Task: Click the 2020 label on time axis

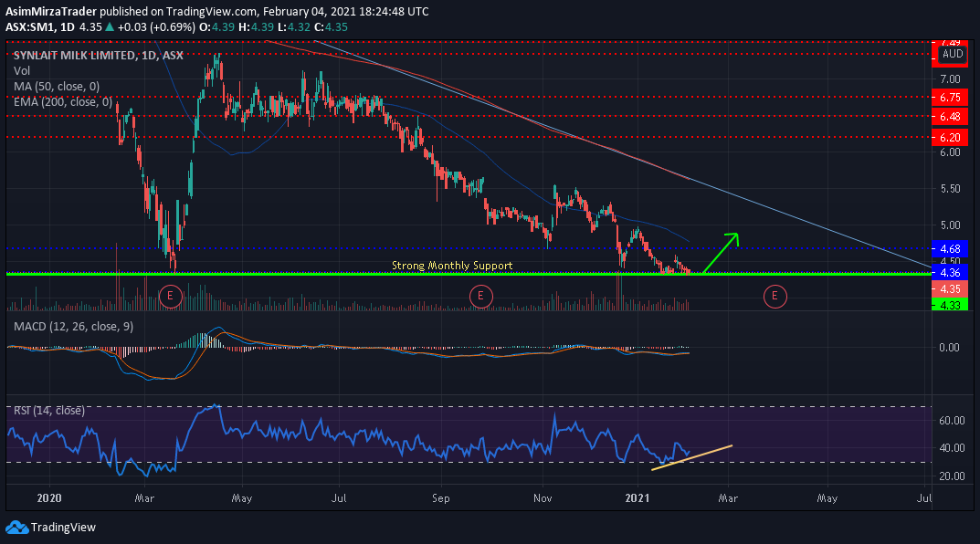Action: click(49, 497)
